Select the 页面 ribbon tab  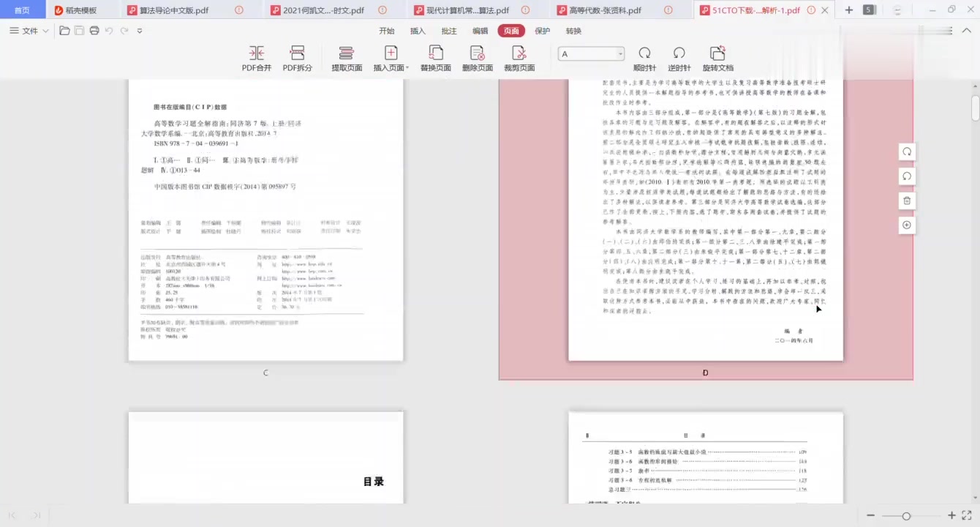coord(511,31)
